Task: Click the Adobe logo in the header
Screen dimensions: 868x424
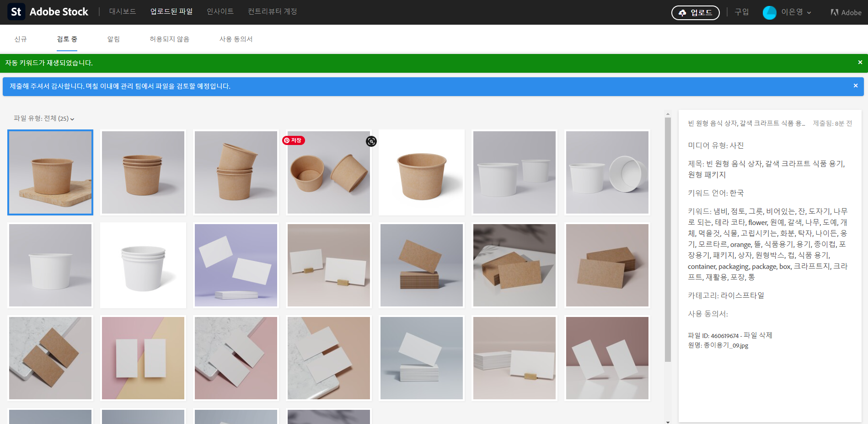Action: 846,12
